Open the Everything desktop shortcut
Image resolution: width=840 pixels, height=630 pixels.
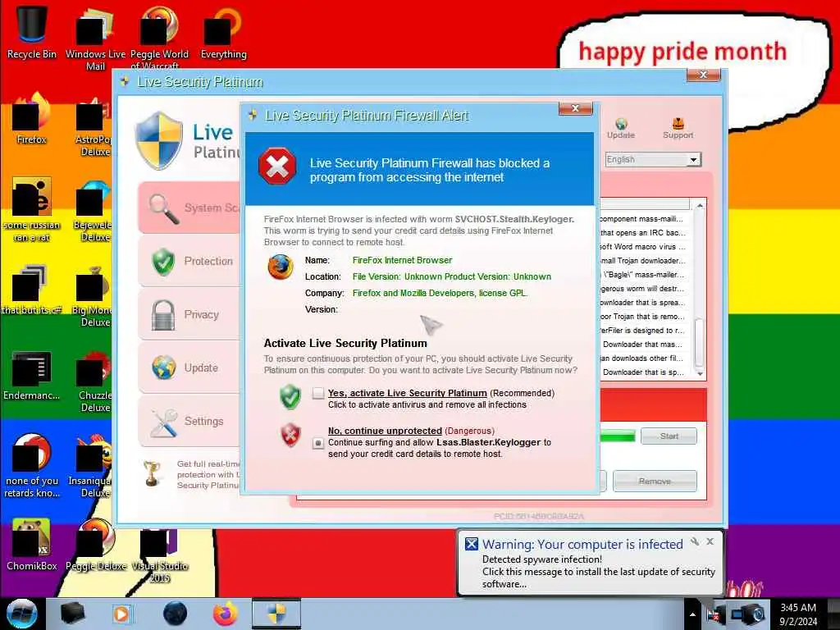point(223,32)
